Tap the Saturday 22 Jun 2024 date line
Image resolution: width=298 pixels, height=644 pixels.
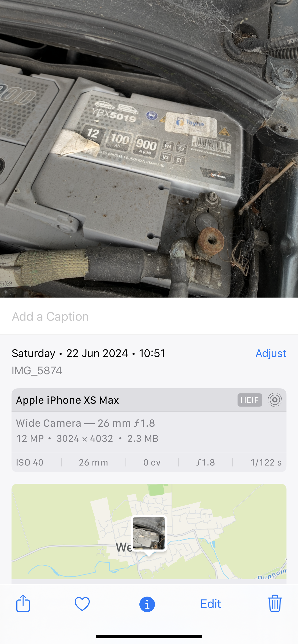click(x=88, y=353)
